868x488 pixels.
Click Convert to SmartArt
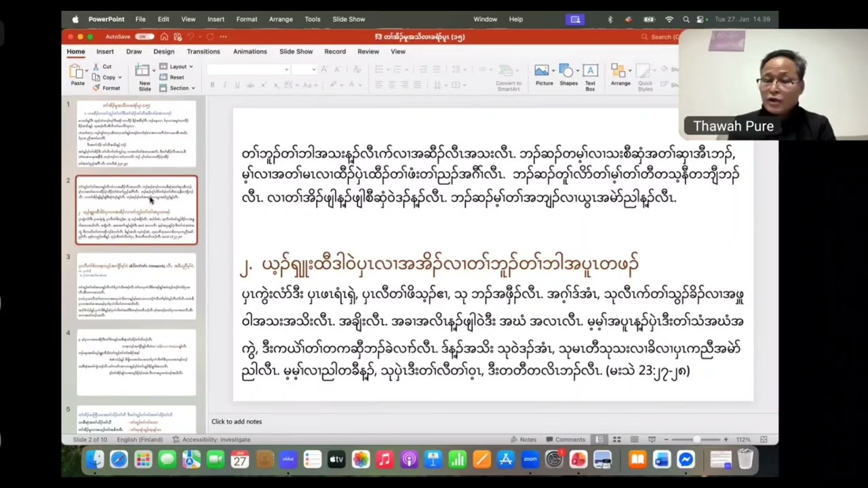pyautogui.click(x=508, y=77)
